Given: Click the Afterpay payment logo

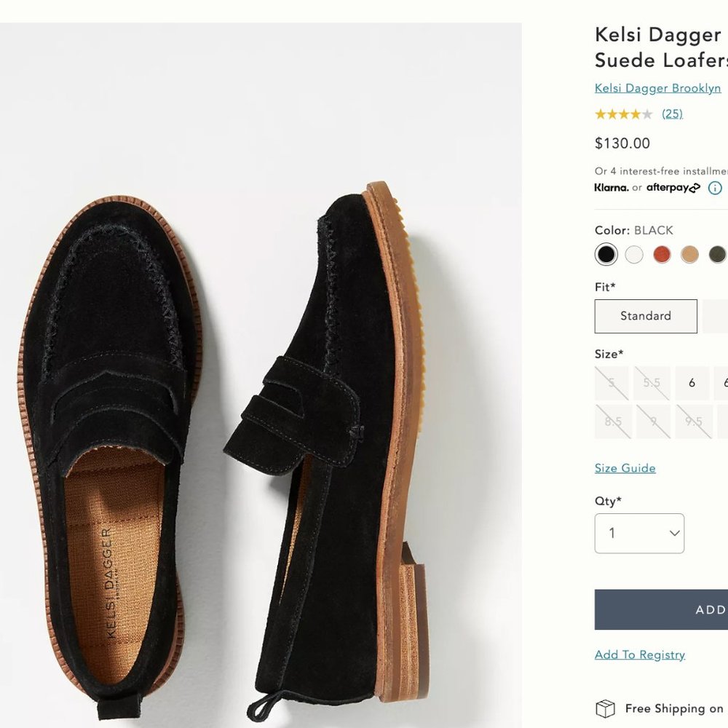Looking at the screenshot, I should 668,188.
